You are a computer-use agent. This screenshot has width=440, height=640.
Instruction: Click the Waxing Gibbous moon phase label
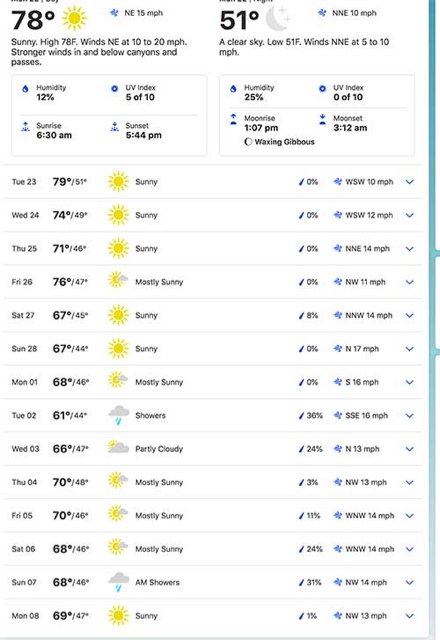pyautogui.click(x=284, y=142)
